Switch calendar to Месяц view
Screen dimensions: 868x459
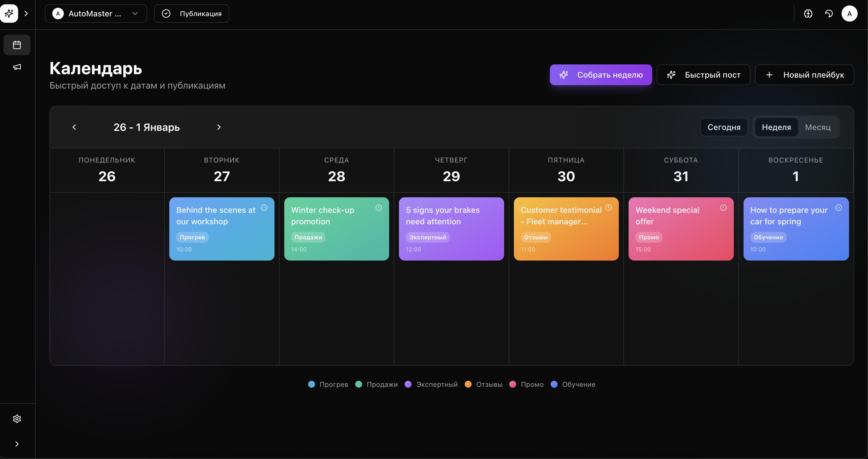click(x=817, y=127)
